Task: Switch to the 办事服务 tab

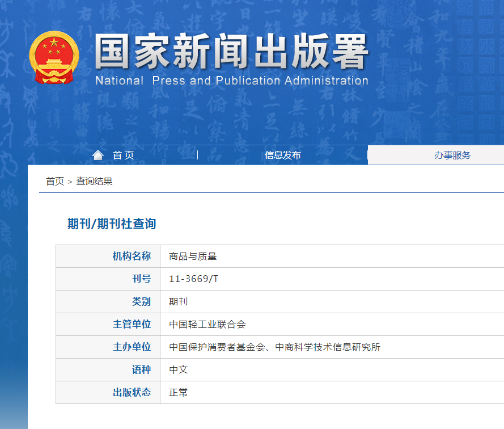Action: [452, 155]
